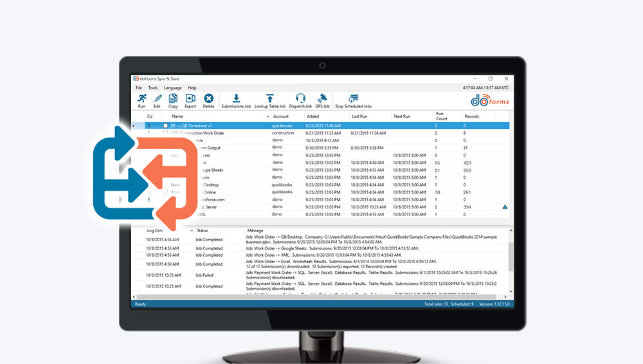Sort by the Last Run column header
The height and width of the screenshot is (364, 643).
point(359,116)
